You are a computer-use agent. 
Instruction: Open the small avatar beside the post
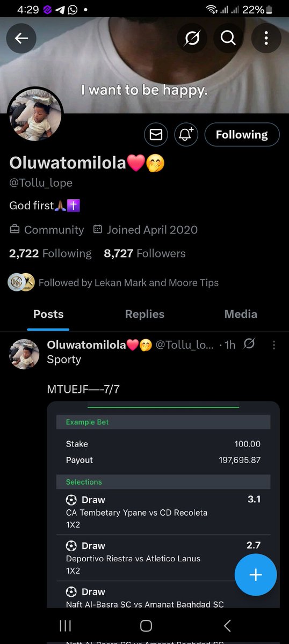24,354
